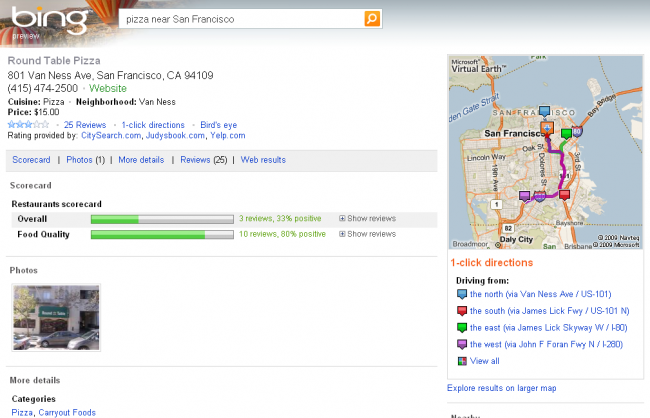Click the red pushpin on the map
Image resolution: width=650 pixels, height=418 pixels.
pos(564,195)
